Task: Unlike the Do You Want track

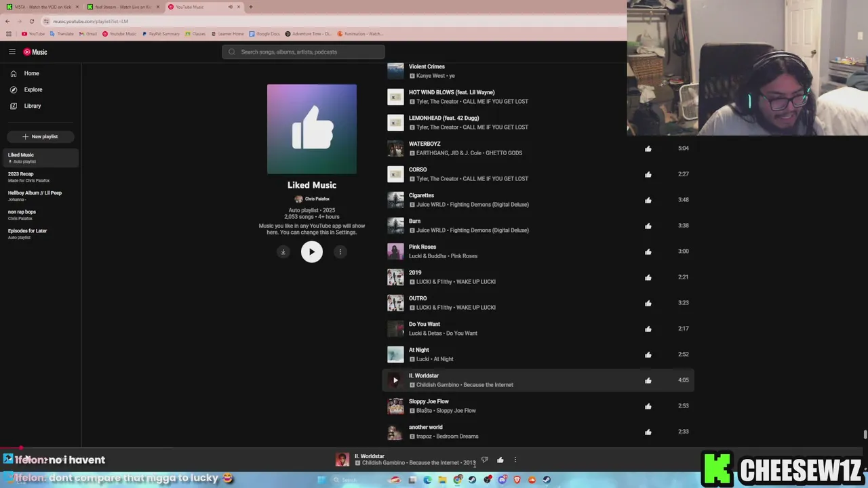Action: 648,329
